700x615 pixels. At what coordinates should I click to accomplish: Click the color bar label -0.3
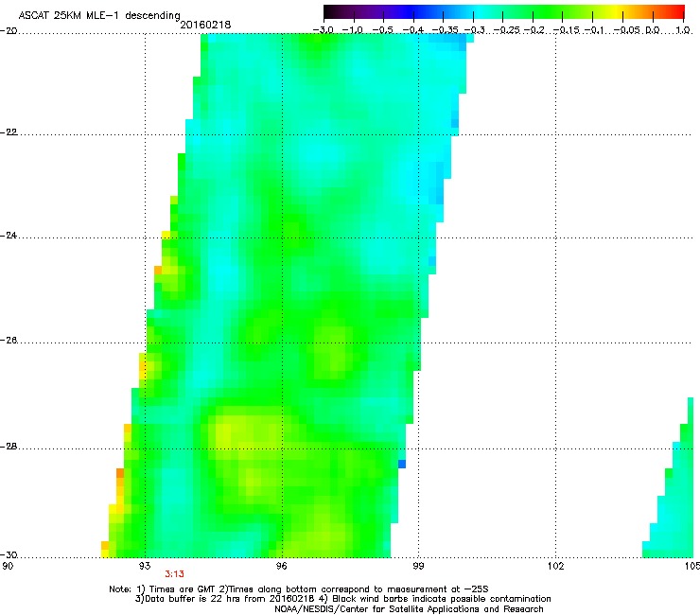point(475,30)
